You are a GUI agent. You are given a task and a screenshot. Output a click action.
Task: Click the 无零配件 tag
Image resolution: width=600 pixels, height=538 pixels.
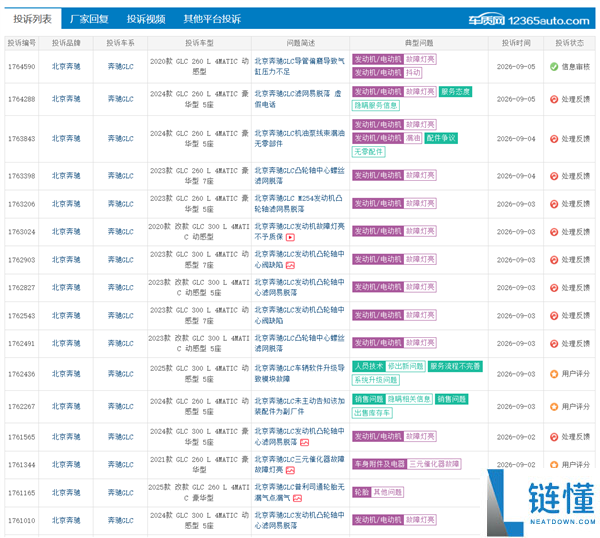368,152
